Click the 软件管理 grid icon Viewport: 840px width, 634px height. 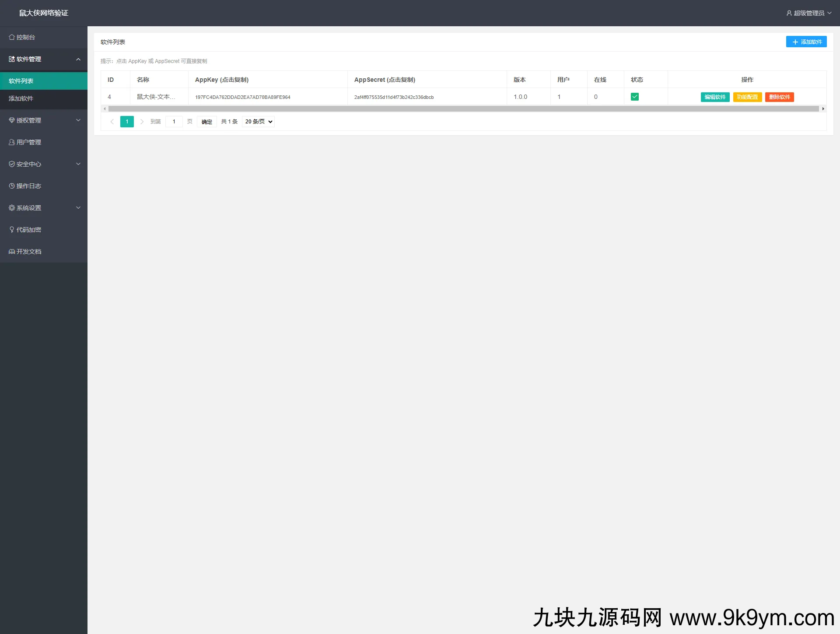pos(12,59)
